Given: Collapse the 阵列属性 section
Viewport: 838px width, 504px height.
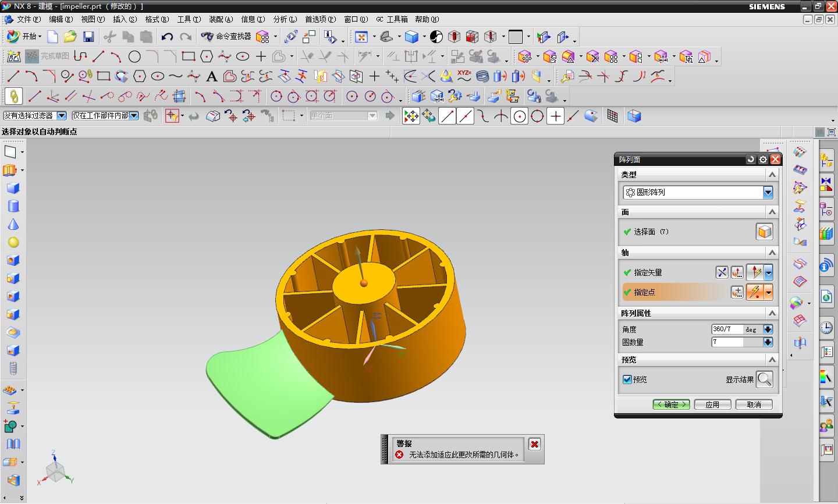Looking at the screenshot, I should pos(772,313).
